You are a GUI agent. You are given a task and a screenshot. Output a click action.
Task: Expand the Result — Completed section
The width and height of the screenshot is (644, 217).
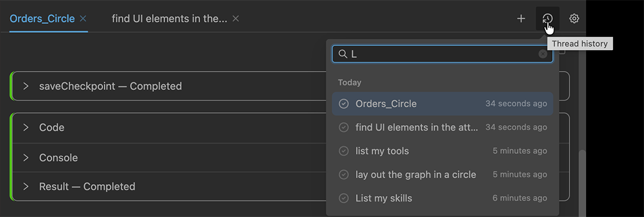pos(26,187)
